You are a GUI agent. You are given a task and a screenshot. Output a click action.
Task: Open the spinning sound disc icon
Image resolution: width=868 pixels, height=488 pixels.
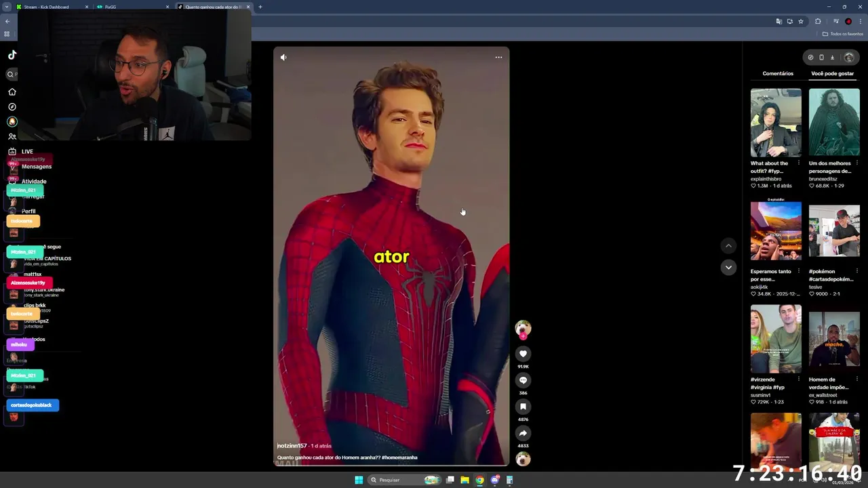pos(523,459)
